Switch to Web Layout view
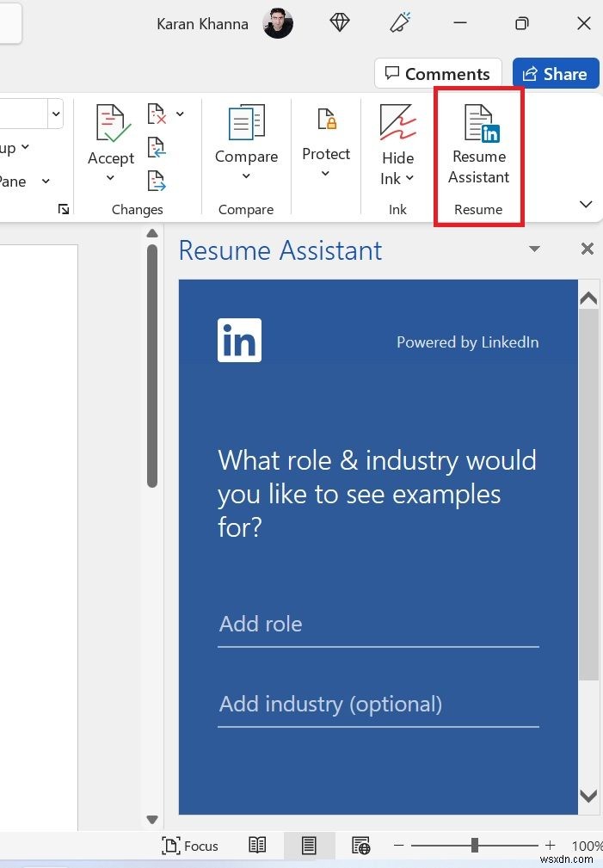 tap(360, 845)
